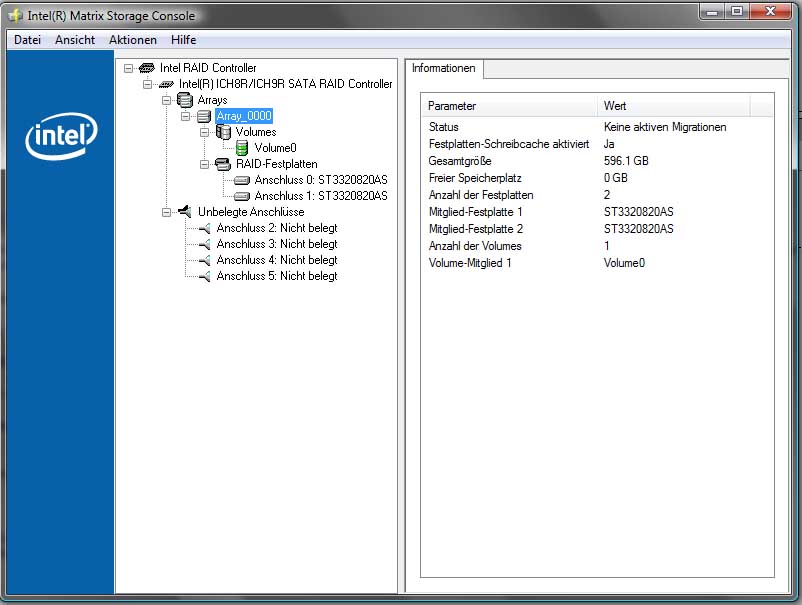Click the port icon for Anschluss 2

pos(205,229)
